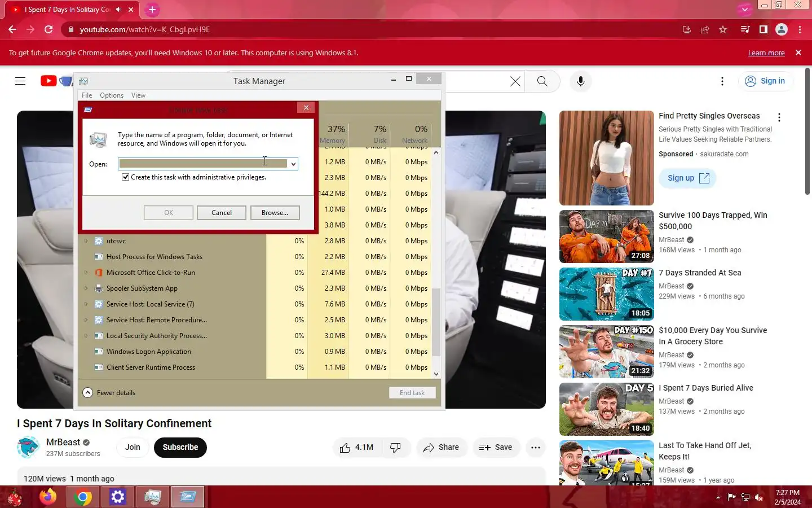Screen dimensions: 812x508
Task: Open thumbnail for 7 Days Stranded At Sea
Action: point(607,294)
